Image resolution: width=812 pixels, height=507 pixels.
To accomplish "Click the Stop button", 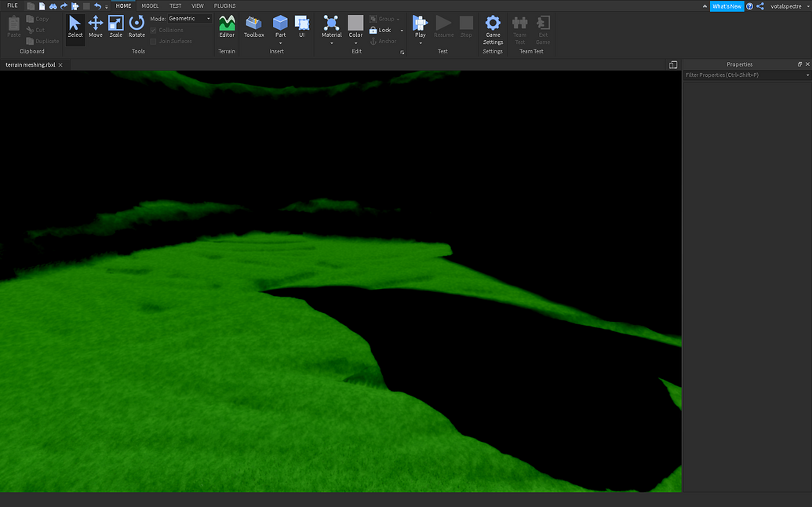I will [x=466, y=27].
